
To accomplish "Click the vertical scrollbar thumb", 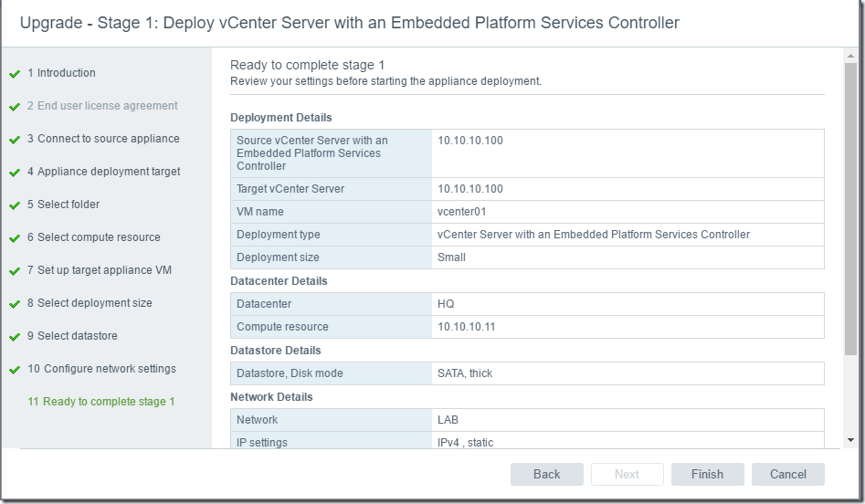I will point(850,208).
